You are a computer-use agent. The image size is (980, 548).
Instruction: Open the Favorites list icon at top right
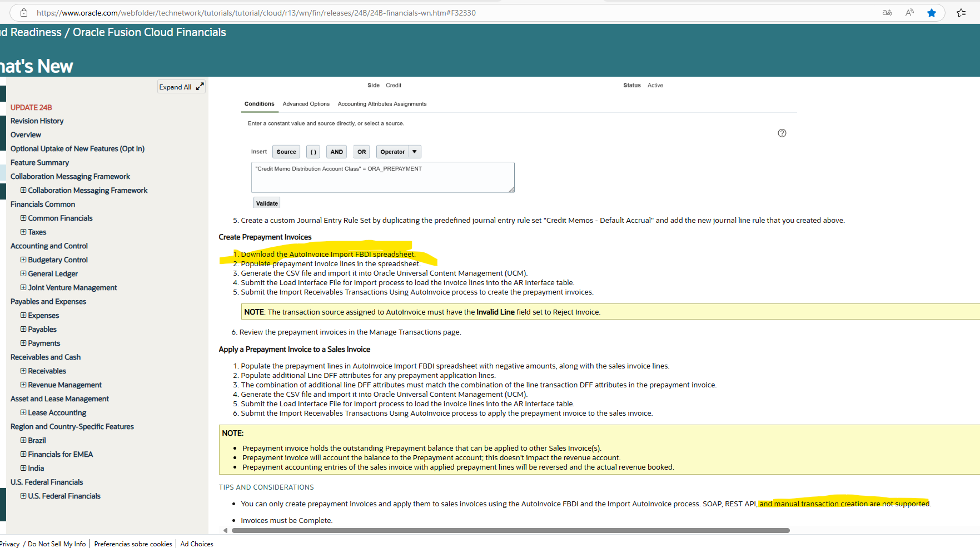(x=961, y=12)
